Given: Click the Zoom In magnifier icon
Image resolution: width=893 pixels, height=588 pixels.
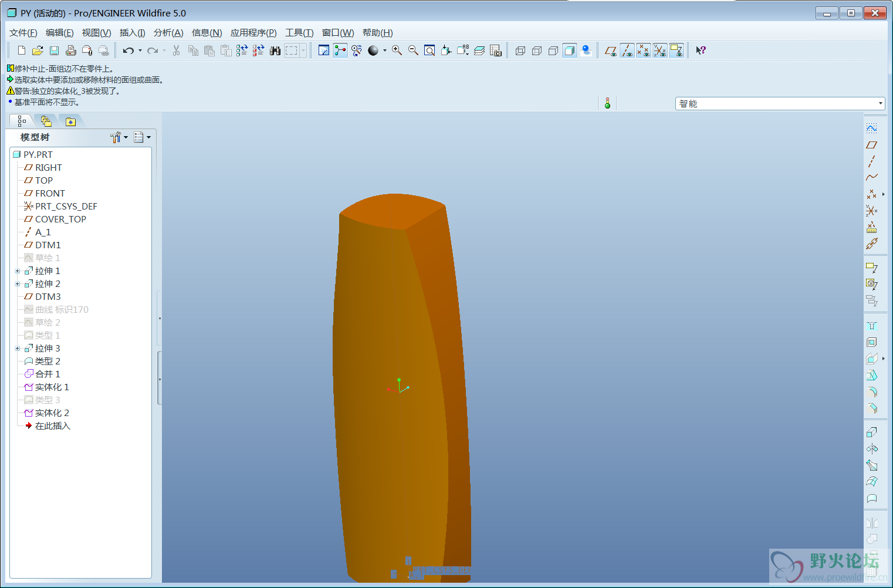Looking at the screenshot, I should click(397, 50).
